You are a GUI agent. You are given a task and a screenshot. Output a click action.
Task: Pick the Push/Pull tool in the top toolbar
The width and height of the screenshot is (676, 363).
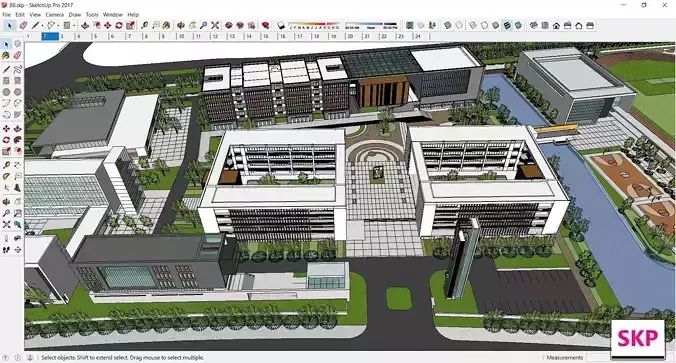pos(85,25)
